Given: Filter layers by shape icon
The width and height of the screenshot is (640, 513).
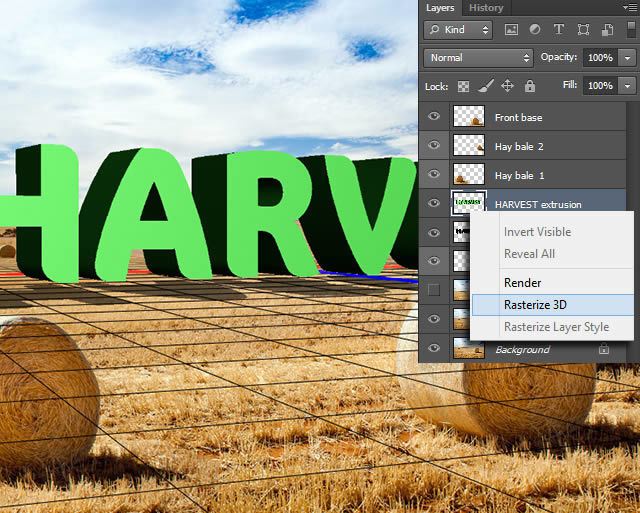Looking at the screenshot, I should pos(583,29).
